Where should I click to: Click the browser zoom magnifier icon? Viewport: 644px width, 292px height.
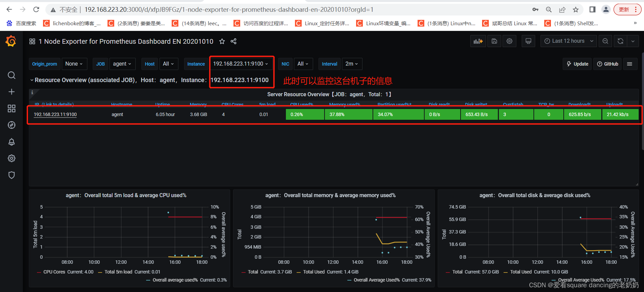(549, 9)
